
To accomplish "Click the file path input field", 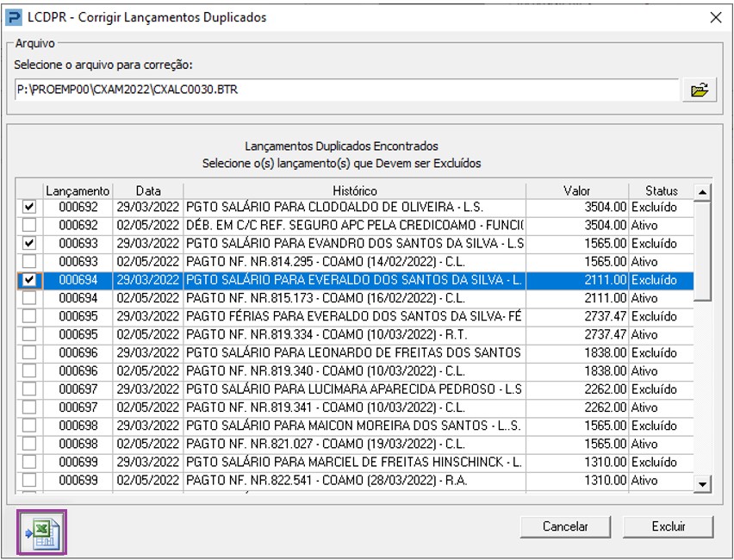I will tap(345, 90).
